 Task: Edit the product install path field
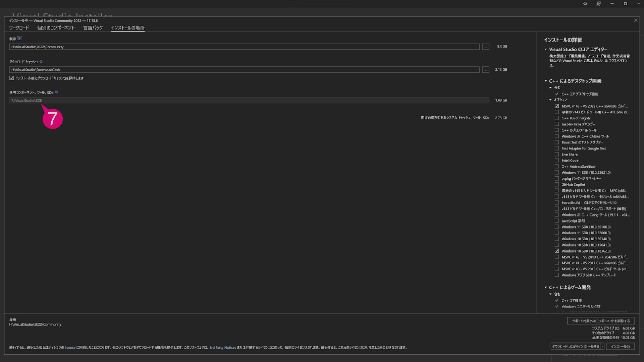coord(244,47)
